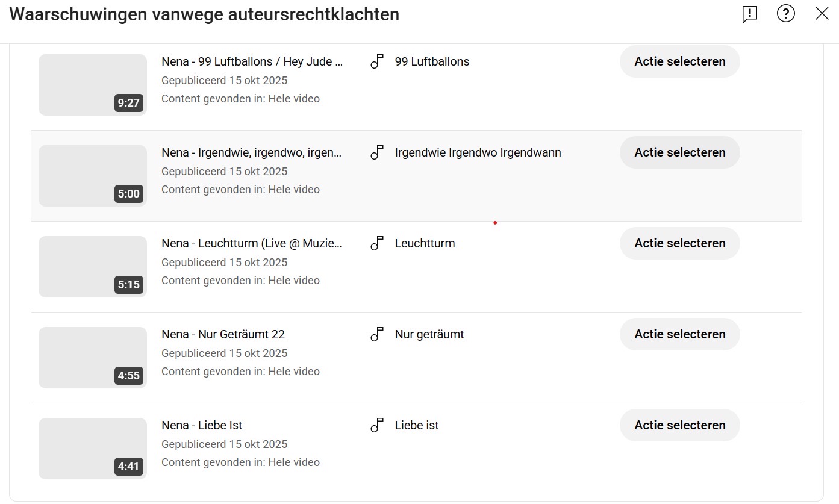Select the 9:27 video thumbnail
Image resolution: width=839 pixels, height=504 pixels.
point(93,85)
